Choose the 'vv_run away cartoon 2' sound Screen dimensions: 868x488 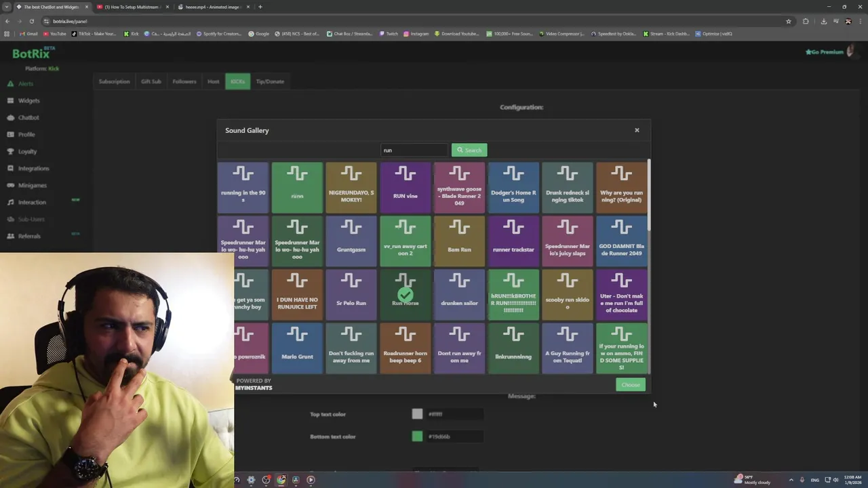(406, 241)
